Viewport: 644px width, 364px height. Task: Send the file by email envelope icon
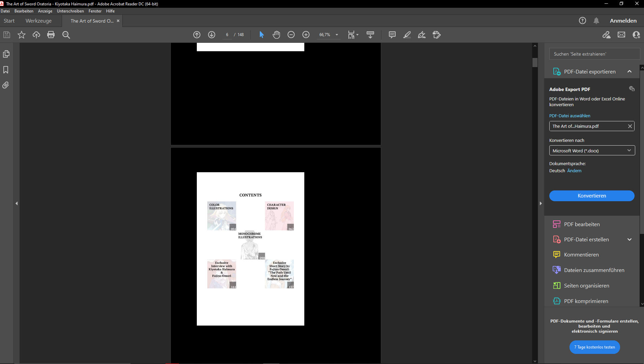coord(621,35)
